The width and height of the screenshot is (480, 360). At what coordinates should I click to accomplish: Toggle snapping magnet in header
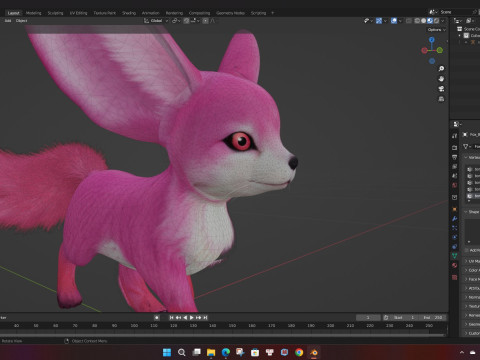(187, 21)
